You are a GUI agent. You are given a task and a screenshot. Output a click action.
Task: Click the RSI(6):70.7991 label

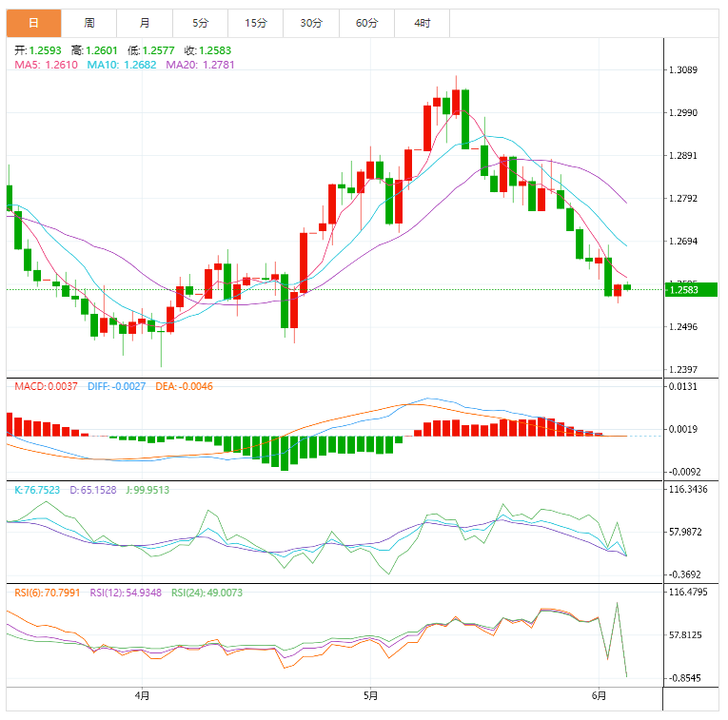pos(48,593)
